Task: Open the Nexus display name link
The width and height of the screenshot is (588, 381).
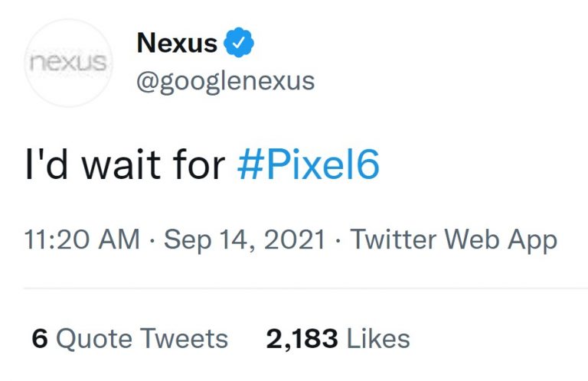Action: click(177, 44)
